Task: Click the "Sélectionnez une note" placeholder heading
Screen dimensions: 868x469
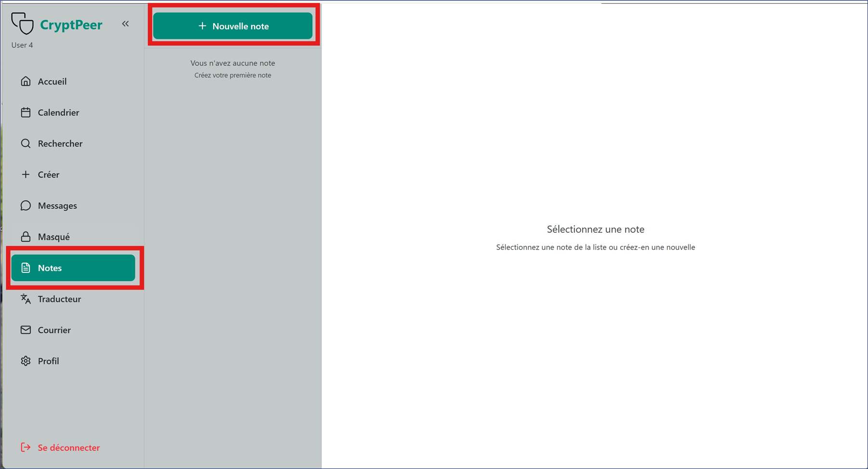Action: coord(595,229)
